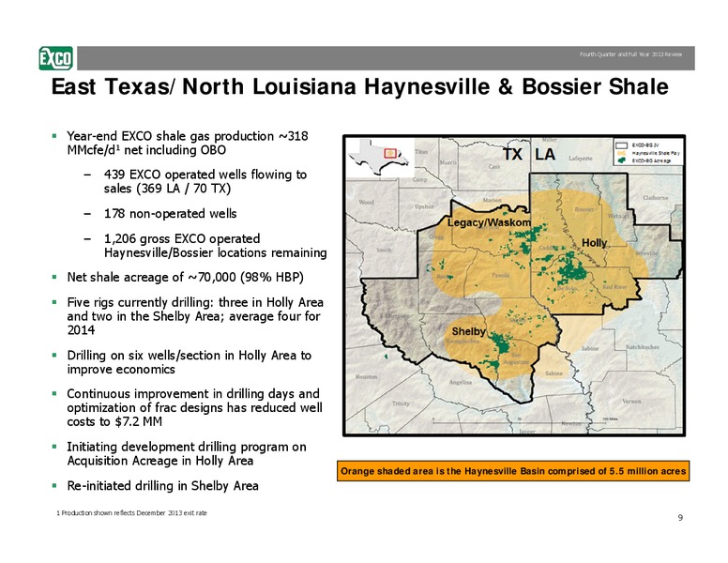This screenshot has height=563, width=728.
Task: Click the 'Wood' county label on map
Action: tap(366, 202)
